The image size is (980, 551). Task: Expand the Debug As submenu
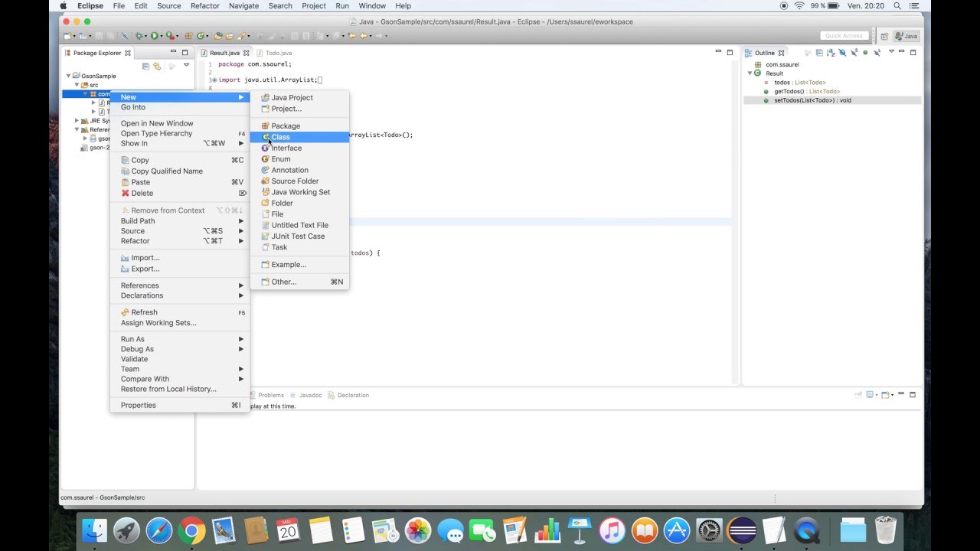coord(180,349)
